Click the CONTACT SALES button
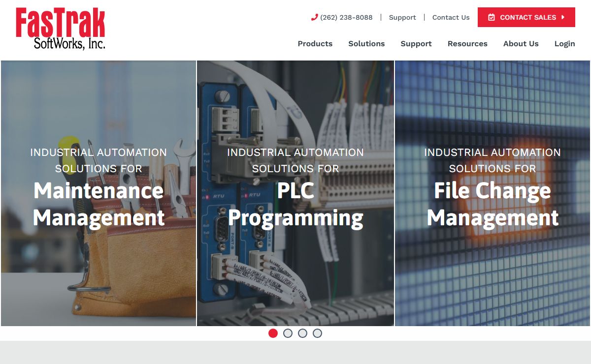The width and height of the screenshot is (591, 364). (526, 17)
